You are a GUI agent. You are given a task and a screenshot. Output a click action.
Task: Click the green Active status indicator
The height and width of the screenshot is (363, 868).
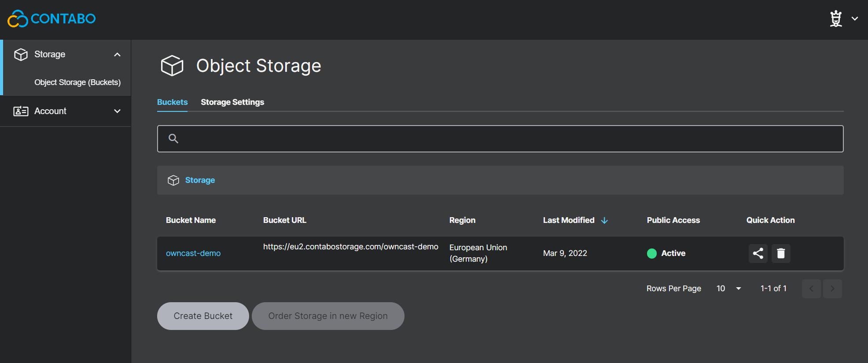click(x=652, y=253)
